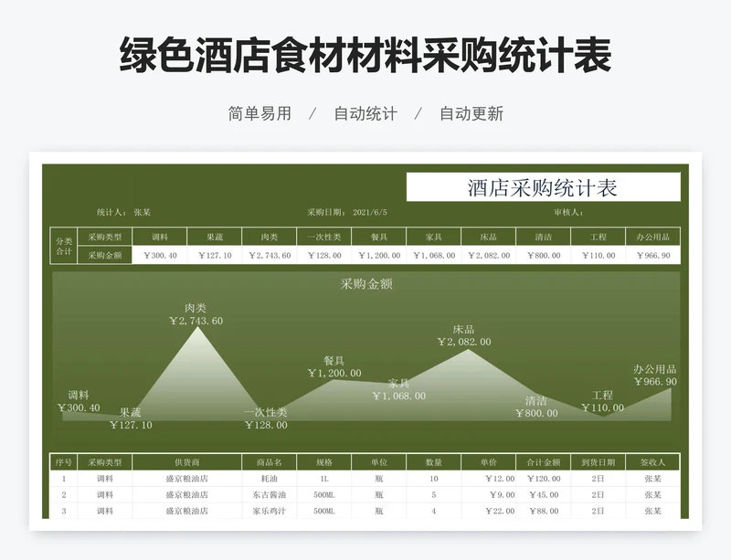Click the 工程 data label on chart
The height and width of the screenshot is (560, 731).
(x=602, y=401)
